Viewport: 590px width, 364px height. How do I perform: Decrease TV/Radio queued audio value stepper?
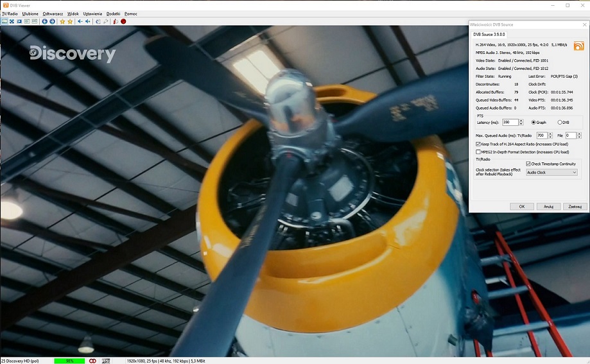click(x=550, y=137)
